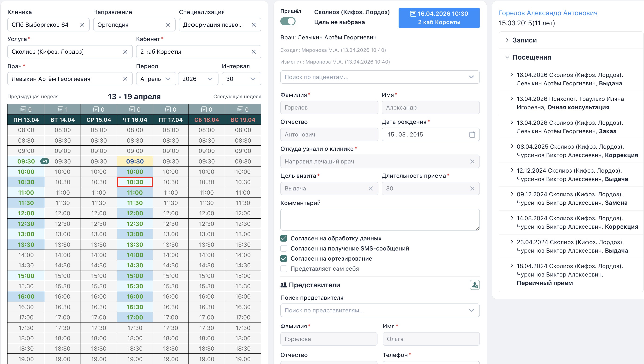
Task: Open the add representative icon
Action: 475,285
